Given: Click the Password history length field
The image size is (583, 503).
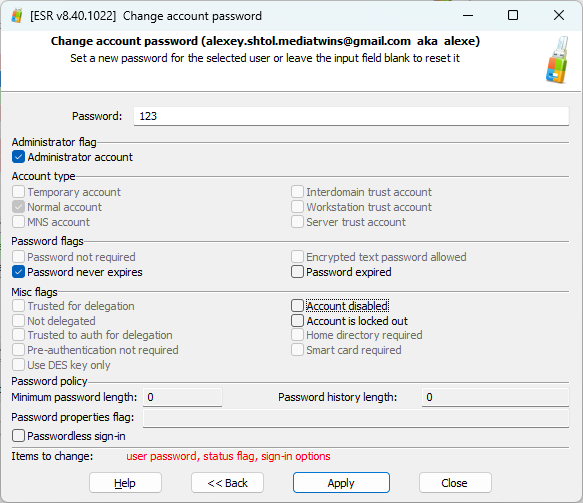Looking at the screenshot, I should tap(495, 397).
